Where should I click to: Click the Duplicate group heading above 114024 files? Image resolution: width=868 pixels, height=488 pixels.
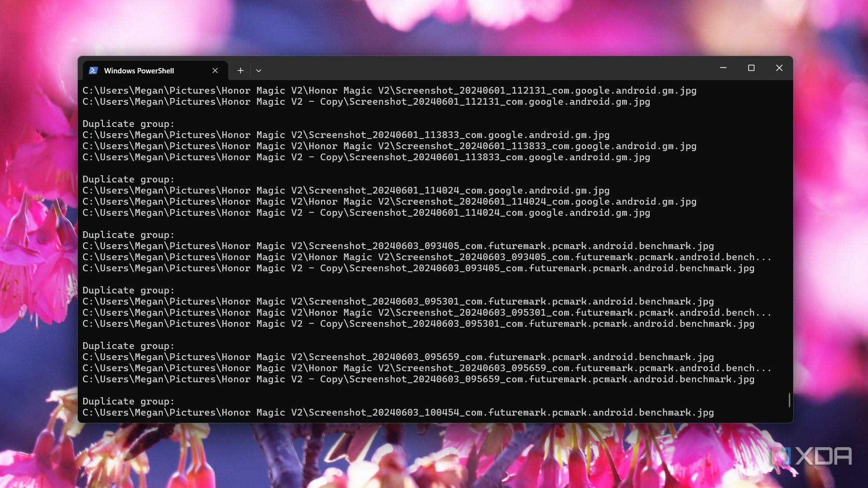128,179
